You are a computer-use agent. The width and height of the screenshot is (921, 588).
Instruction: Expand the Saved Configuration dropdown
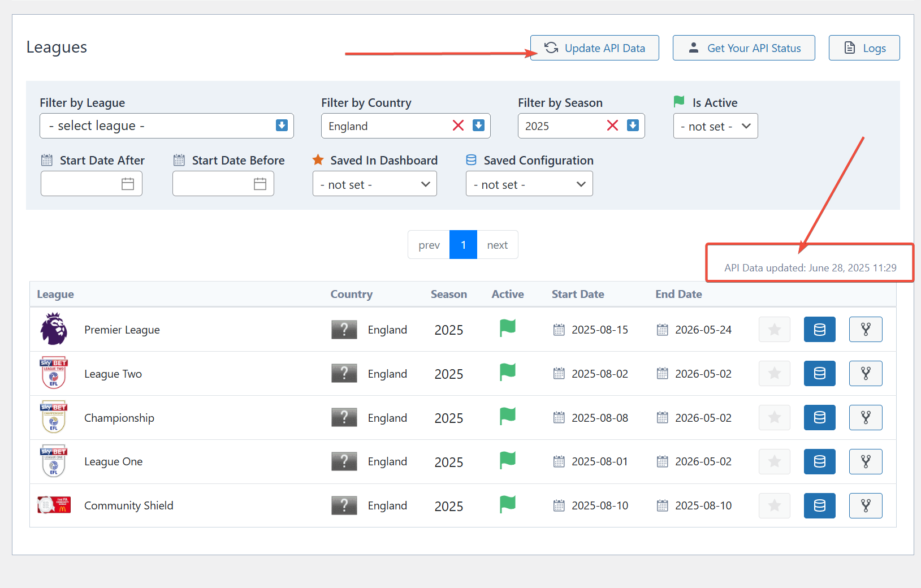coord(529,184)
